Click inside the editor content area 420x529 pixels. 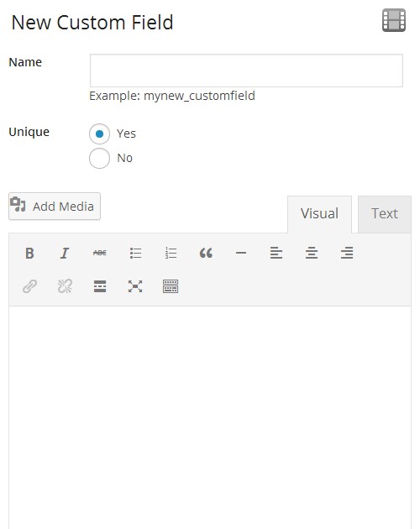[210, 417]
